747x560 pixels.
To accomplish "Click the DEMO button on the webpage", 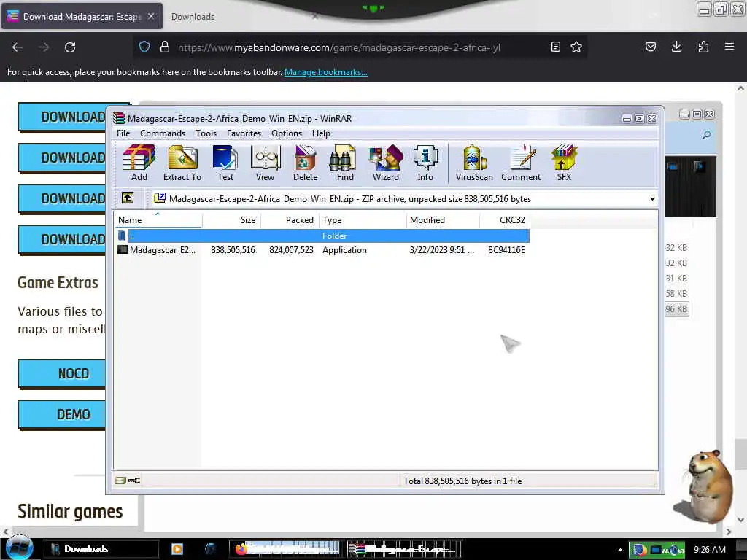I will click(x=61, y=415).
